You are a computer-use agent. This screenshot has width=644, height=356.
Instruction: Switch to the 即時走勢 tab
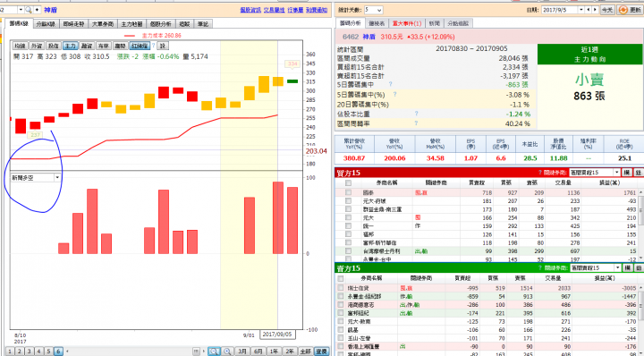[73, 24]
